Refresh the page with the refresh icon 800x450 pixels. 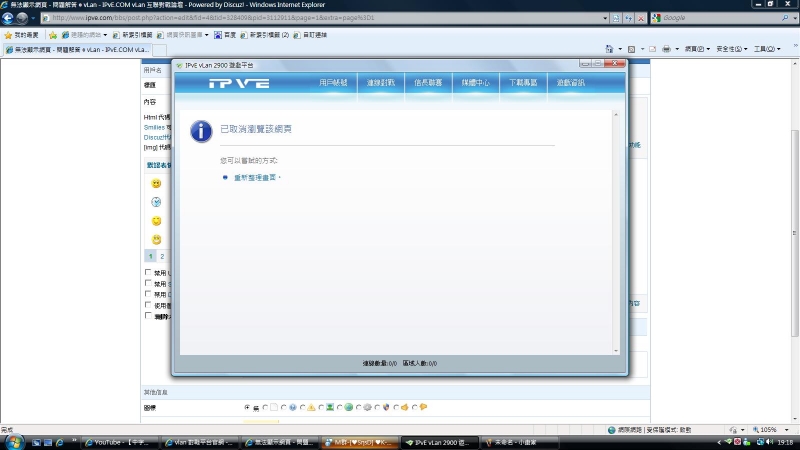point(629,18)
